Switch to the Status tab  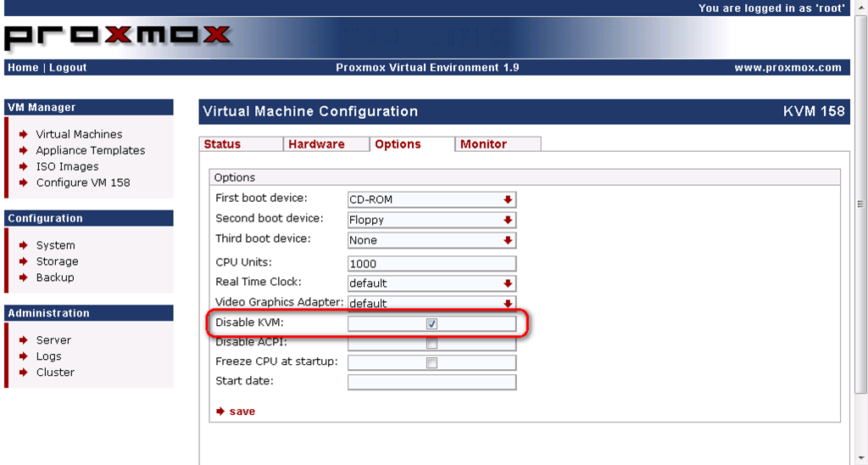tap(240, 144)
